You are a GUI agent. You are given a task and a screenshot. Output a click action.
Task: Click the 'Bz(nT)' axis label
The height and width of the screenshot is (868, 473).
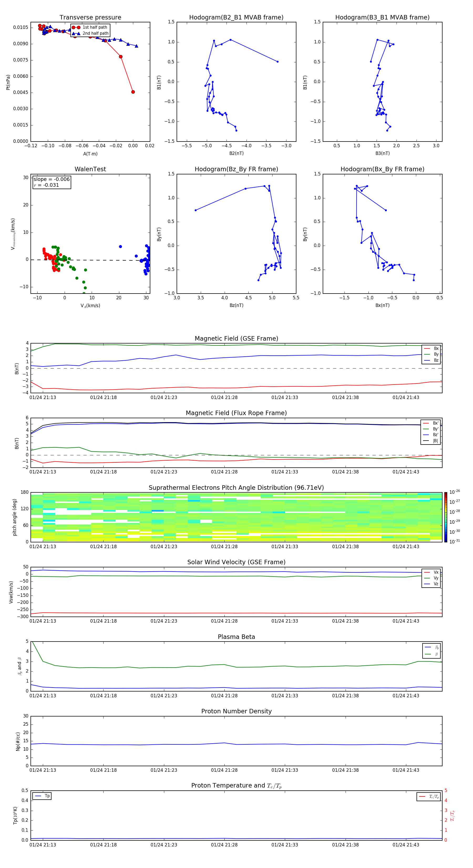236,305
